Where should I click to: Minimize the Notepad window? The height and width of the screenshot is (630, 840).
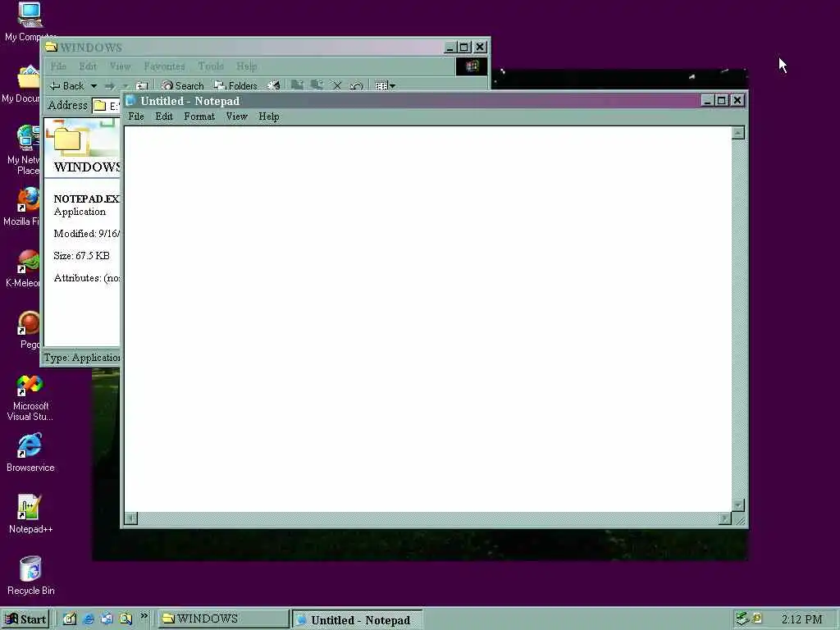708,100
